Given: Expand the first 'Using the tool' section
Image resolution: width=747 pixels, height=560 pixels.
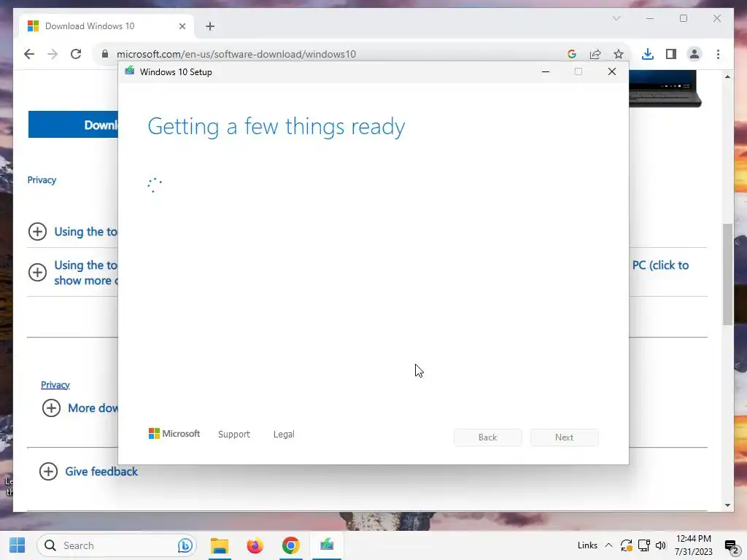Looking at the screenshot, I should point(37,231).
